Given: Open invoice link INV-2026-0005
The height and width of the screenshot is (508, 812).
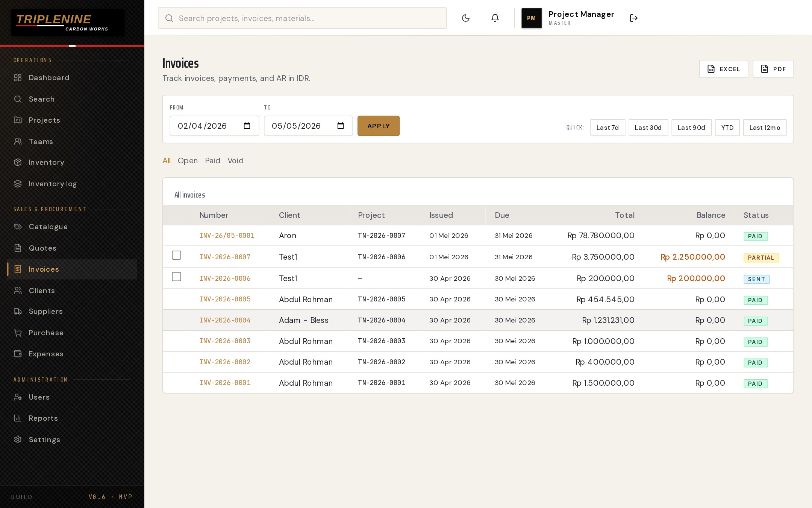Looking at the screenshot, I should [225, 299].
